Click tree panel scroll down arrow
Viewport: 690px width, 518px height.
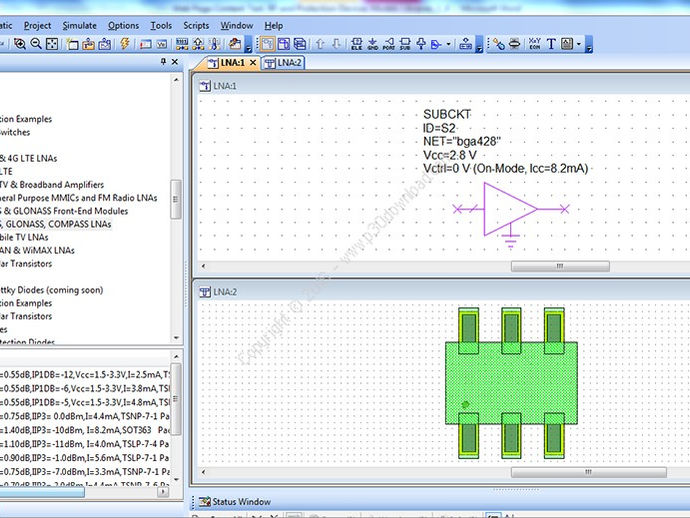coord(176,338)
